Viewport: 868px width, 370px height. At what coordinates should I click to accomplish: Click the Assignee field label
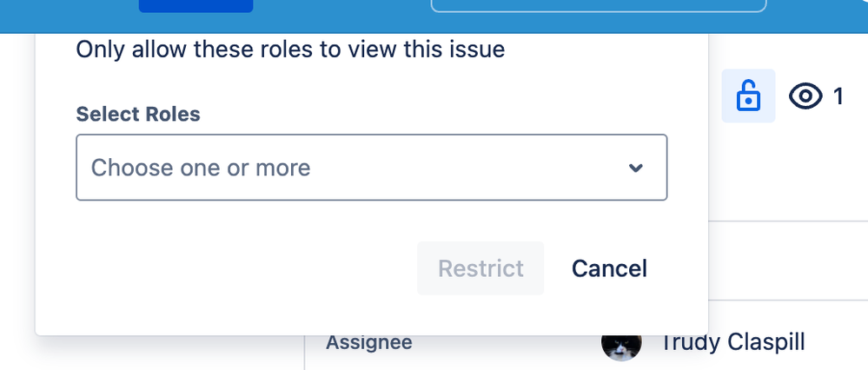(368, 342)
